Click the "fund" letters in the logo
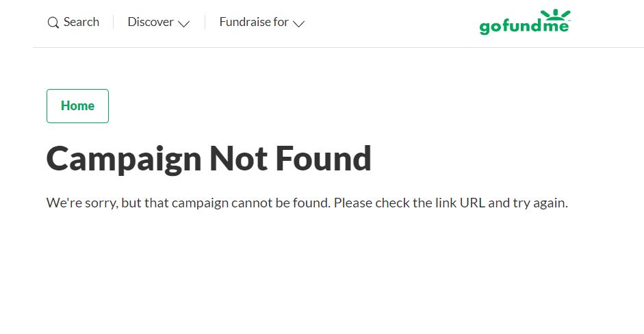Image resolution: width=644 pixels, height=334 pixels. click(521, 26)
